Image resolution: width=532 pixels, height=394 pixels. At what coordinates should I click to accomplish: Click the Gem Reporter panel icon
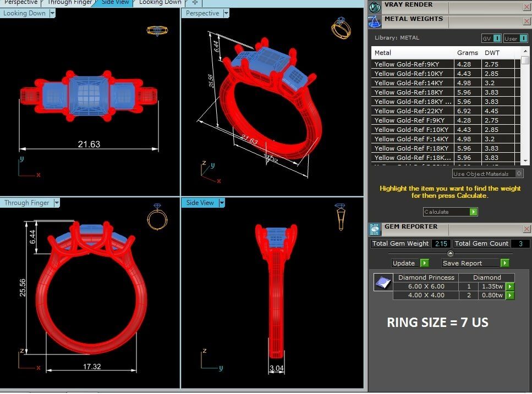click(x=375, y=229)
